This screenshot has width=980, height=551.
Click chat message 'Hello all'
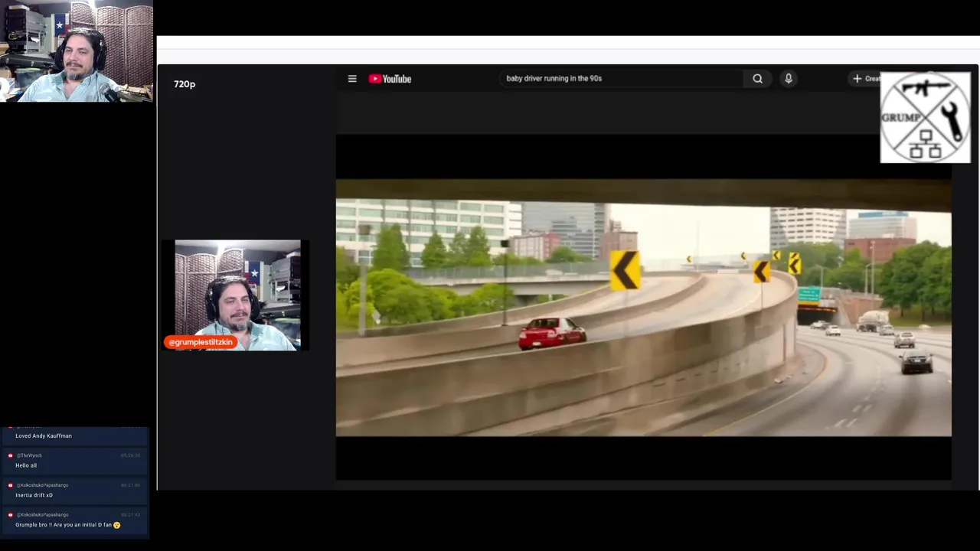(x=26, y=465)
